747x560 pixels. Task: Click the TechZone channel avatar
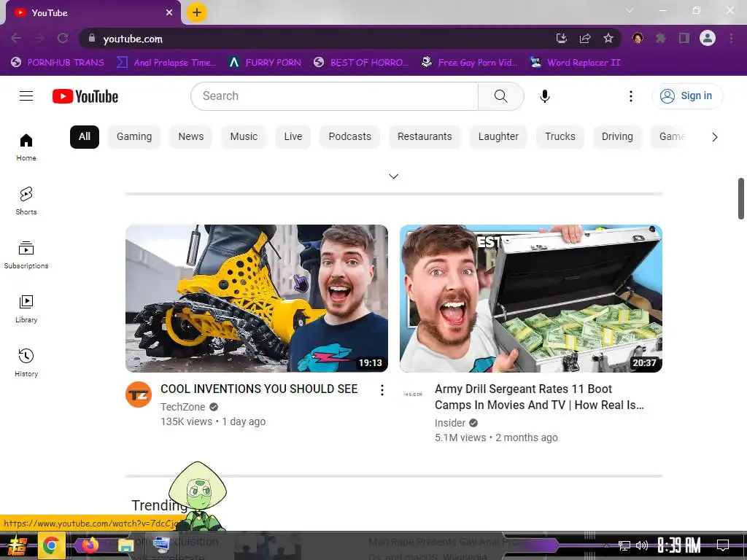click(x=139, y=394)
